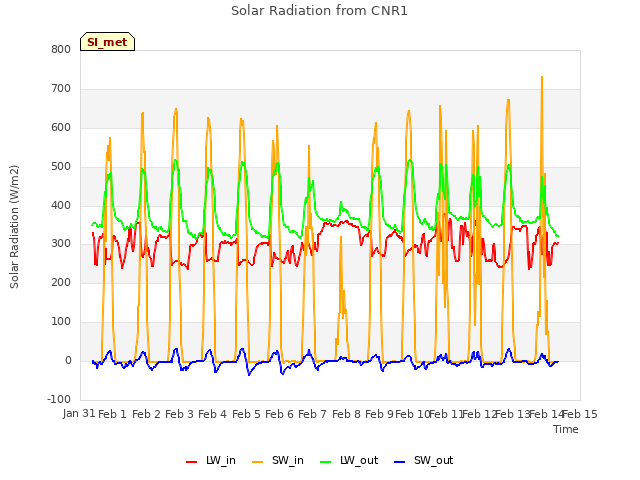Click the Feb 7 x-axis label
Image resolution: width=640 pixels, height=480 pixels.
pyautogui.click(x=312, y=414)
